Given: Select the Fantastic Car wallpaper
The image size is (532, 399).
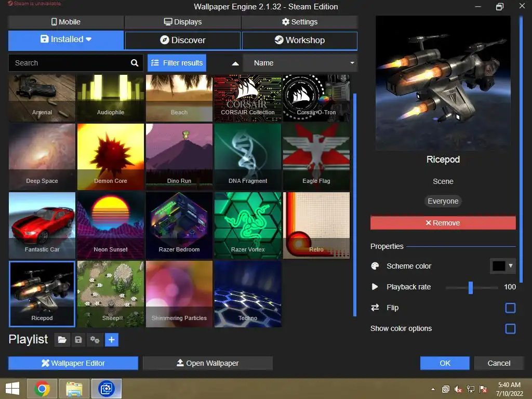Looking at the screenshot, I should 42,225.
